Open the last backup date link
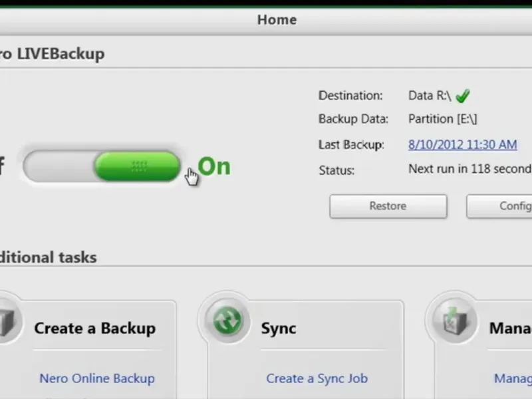Viewport: 532px width, 399px height. 462,144
